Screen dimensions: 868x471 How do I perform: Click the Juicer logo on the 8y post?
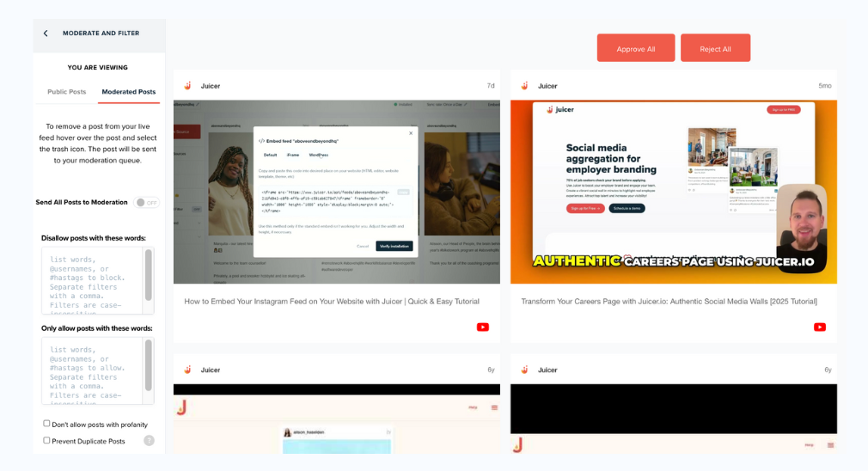(187, 370)
